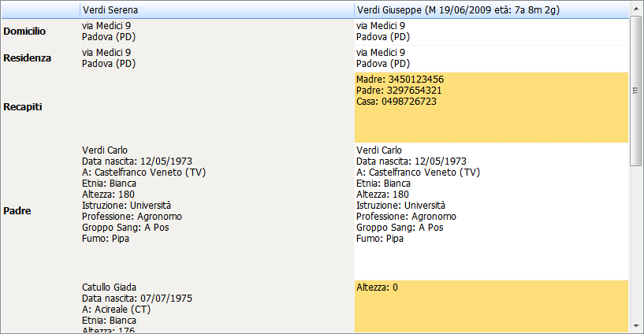Select the Catullo Giada mother details cell

click(x=217, y=306)
